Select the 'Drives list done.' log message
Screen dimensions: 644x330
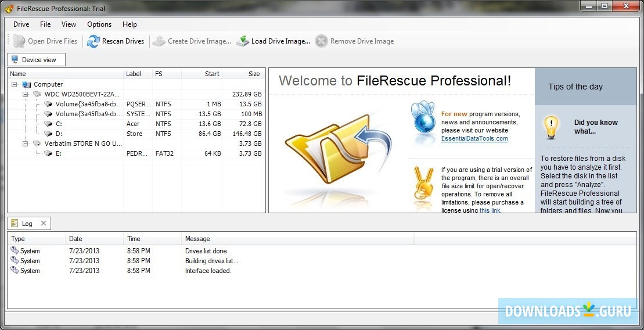[207, 250]
